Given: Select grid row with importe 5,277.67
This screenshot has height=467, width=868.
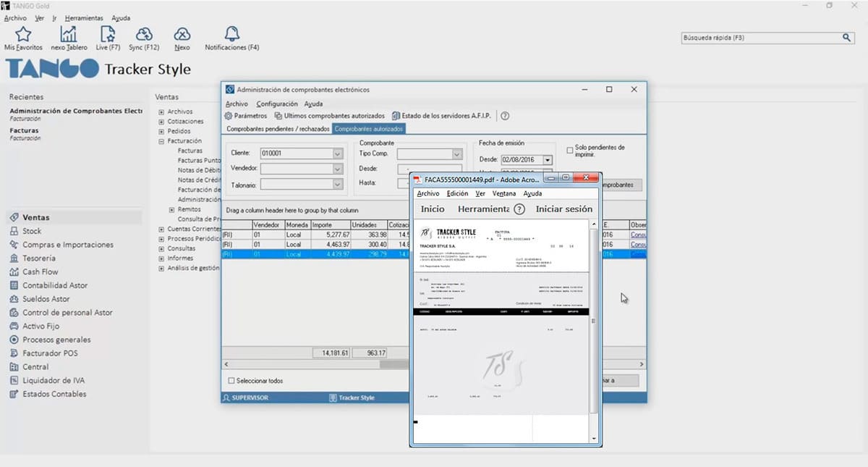Looking at the screenshot, I should [x=316, y=235].
